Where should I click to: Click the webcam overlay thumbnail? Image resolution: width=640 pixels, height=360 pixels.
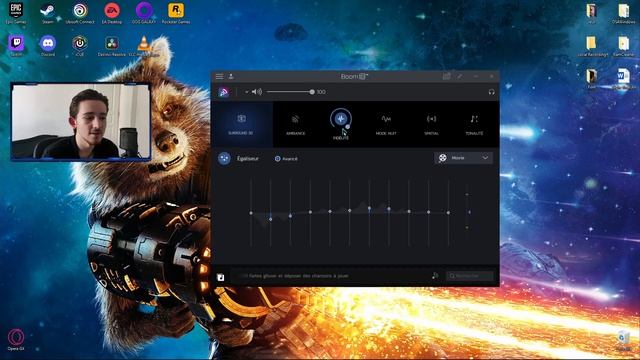tap(81, 121)
